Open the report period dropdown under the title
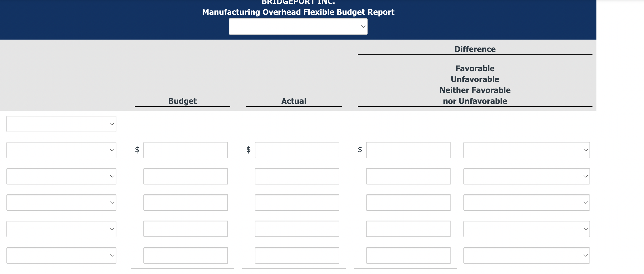644x274 pixels. click(298, 26)
